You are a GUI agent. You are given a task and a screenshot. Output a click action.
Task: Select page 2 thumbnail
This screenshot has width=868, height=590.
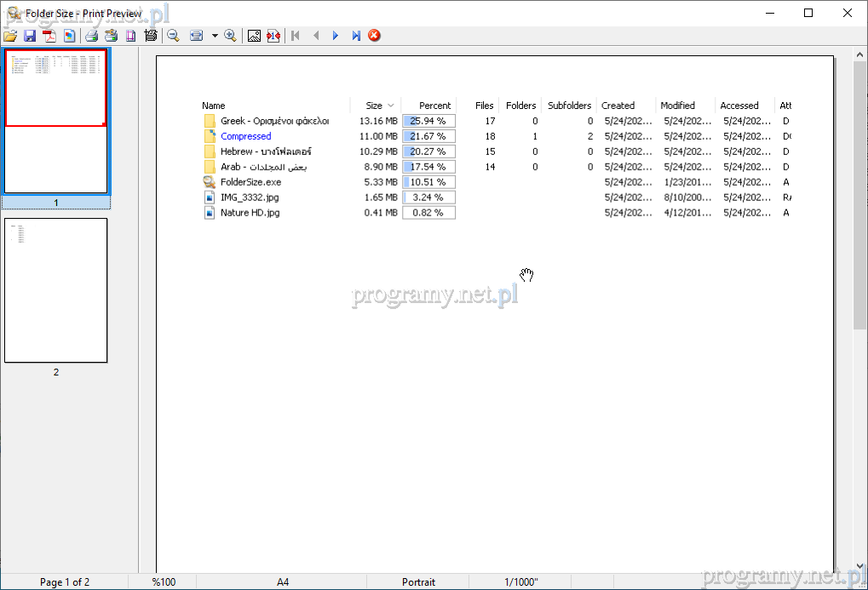pyautogui.click(x=56, y=290)
